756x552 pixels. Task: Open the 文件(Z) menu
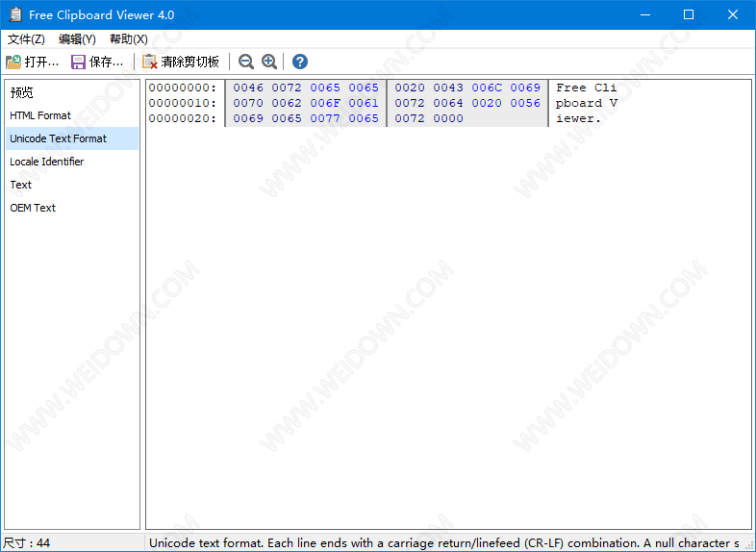click(27, 39)
